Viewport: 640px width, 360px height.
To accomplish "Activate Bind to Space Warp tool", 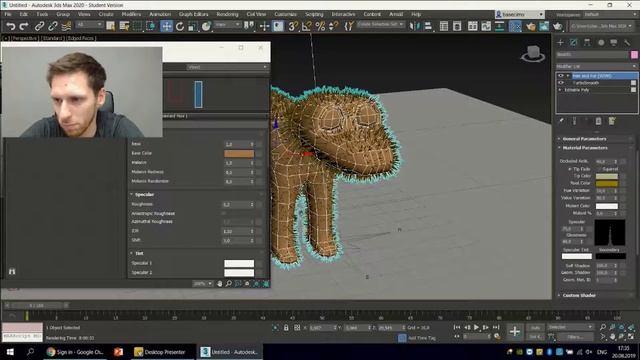I will pyautogui.click(x=66, y=27).
